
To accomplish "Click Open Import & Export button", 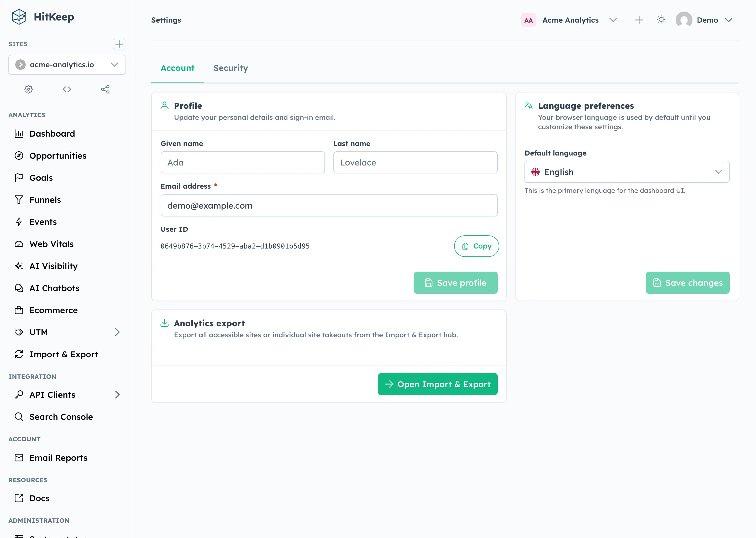I will pos(438,384).
